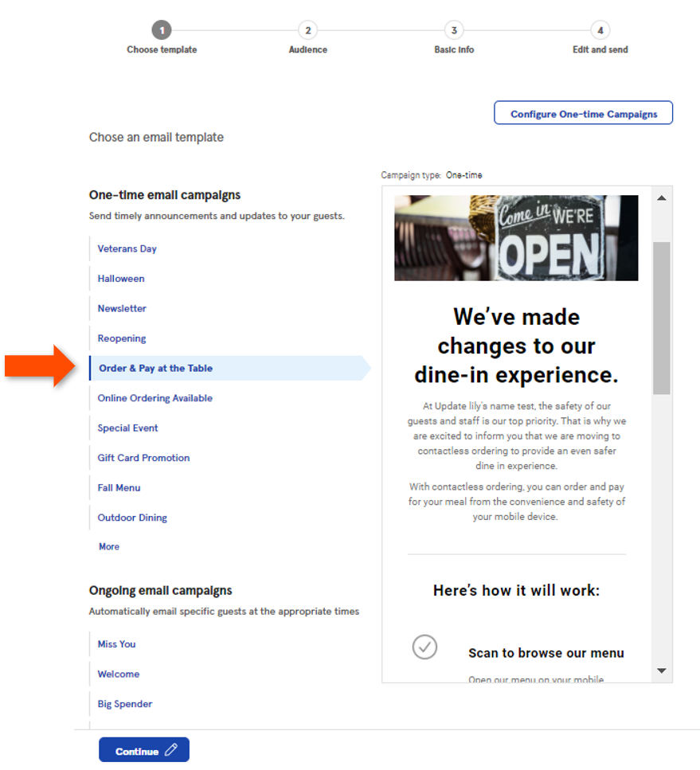700x770 pixels.
Task: Select the Gift Card Promotion template
Action: [x=143, y=458]
